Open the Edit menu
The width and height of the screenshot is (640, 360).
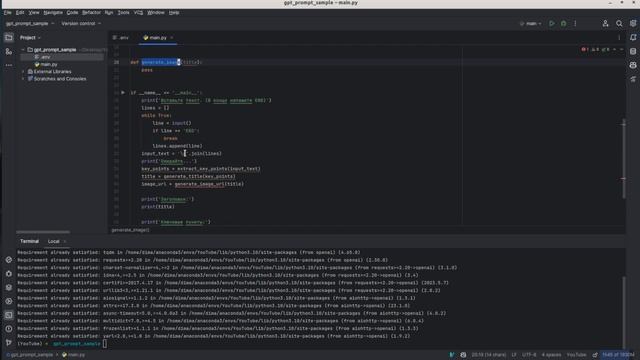(20, 13)
